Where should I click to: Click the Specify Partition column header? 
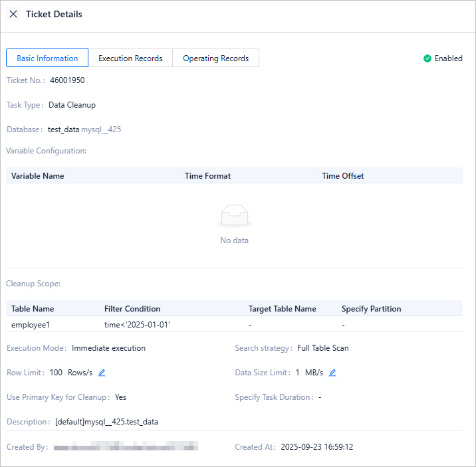pyautogui.click(x=371, y=309)
